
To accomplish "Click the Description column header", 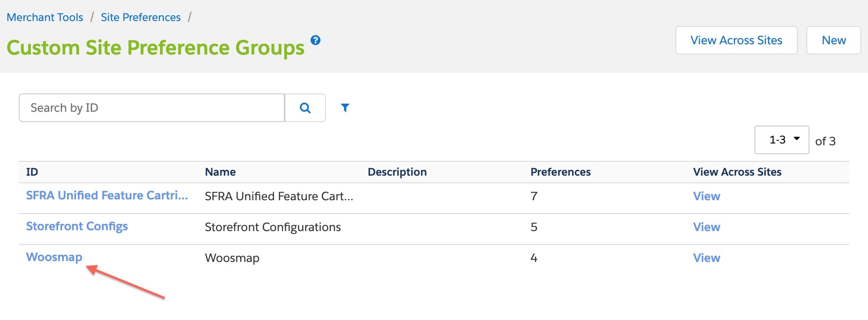I will [397, 172].
